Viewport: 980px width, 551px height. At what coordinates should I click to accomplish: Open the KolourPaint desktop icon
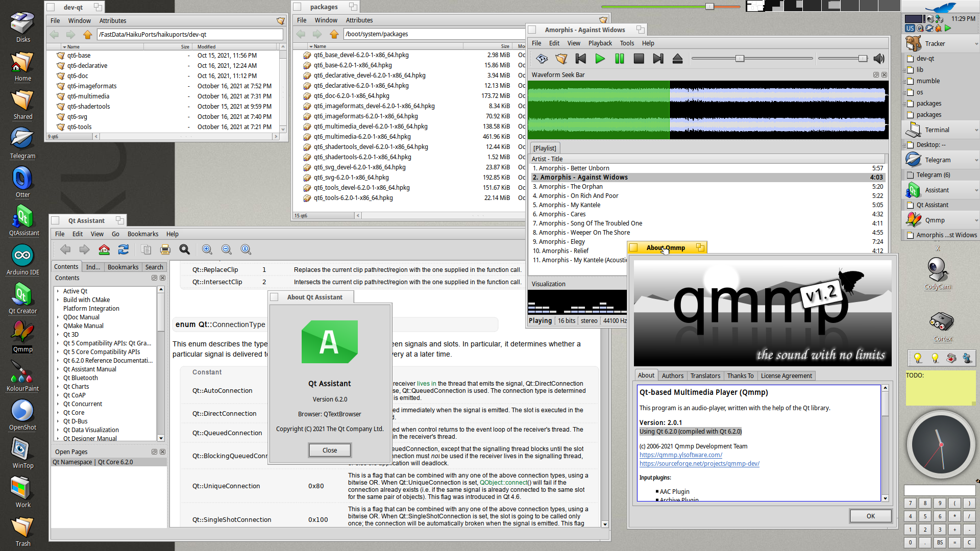(22, 377)
